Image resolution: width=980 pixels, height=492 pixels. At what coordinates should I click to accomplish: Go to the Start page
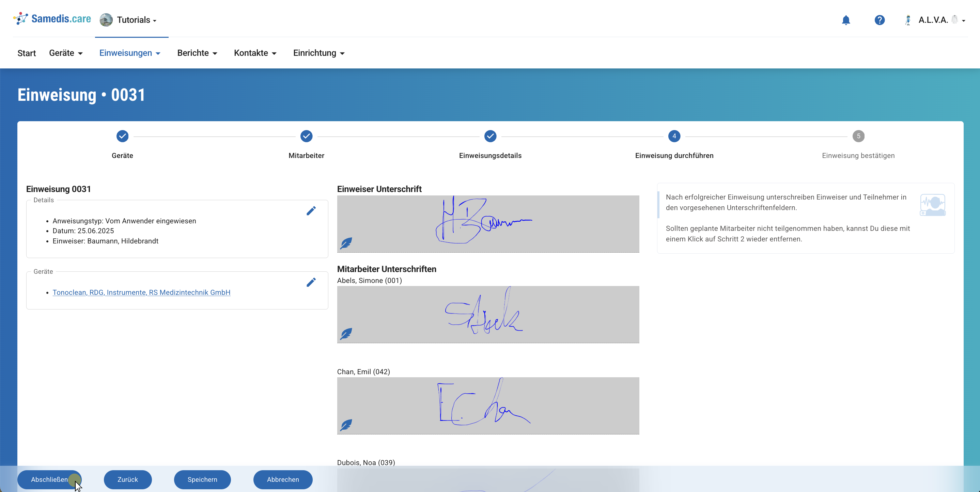[26, 53]
